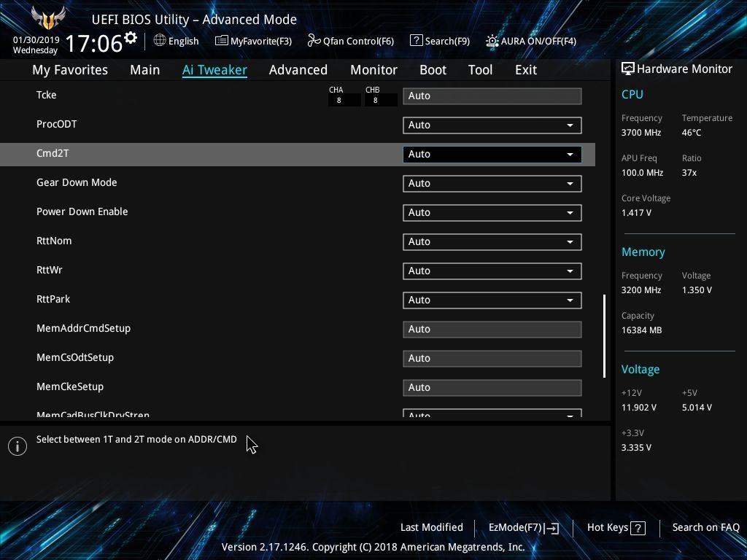Click the CPU temperature 46°C value

pos(692,133)
